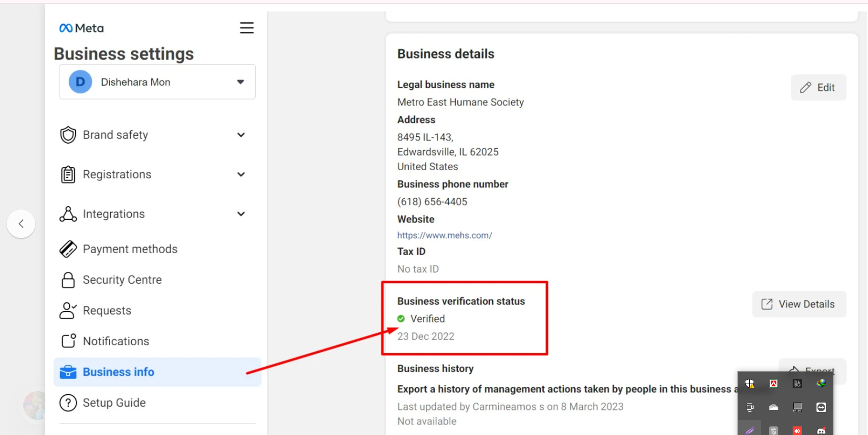Open the red AnyDesk tray icon
Image resolution: width=868 pixels, height=435 pixels.
(x=797, y=431)
